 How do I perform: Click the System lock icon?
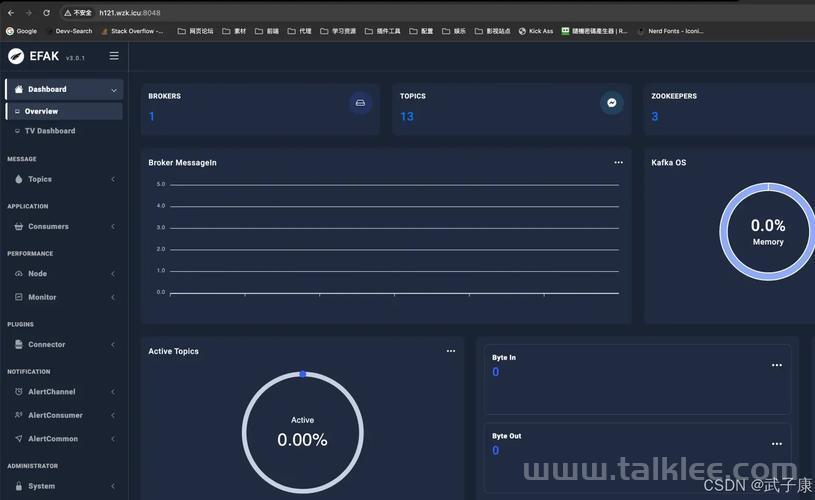(19, 486)
